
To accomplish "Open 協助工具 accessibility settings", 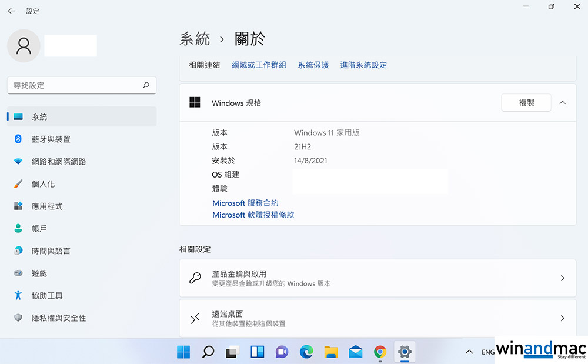I will pyautogui.click(x=46, y=296).
